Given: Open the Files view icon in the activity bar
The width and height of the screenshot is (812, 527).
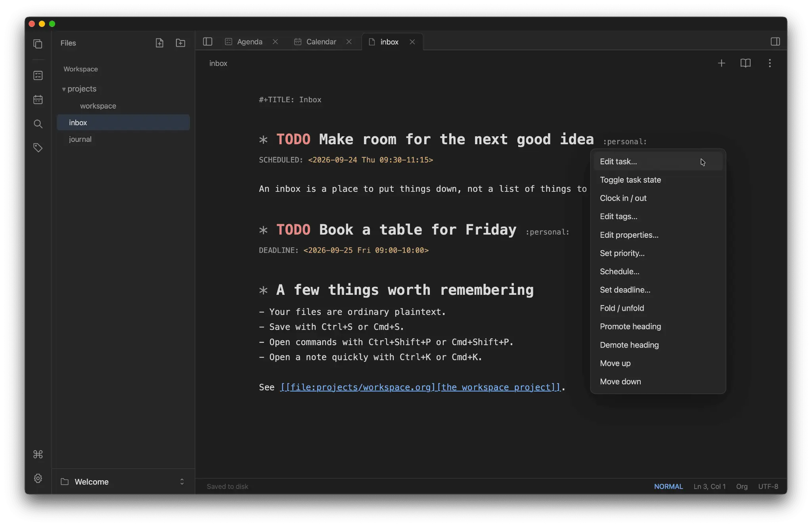Looking at the screenshot, I should coord(38,44).
